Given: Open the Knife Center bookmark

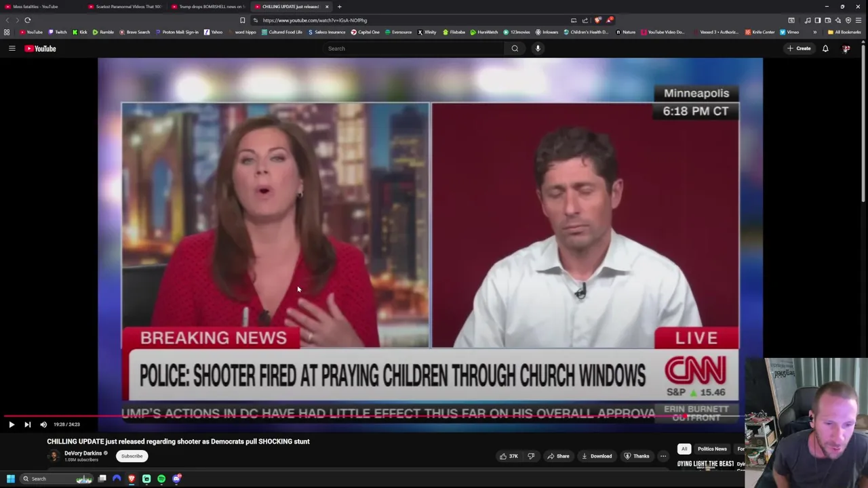Looking at the screenshot, I should point(759,32).
